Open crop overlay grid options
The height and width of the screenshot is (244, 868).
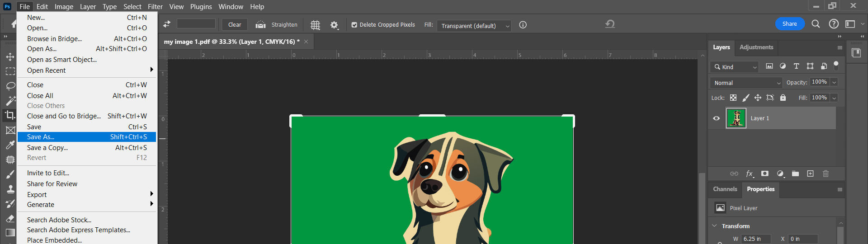[315, 25]
